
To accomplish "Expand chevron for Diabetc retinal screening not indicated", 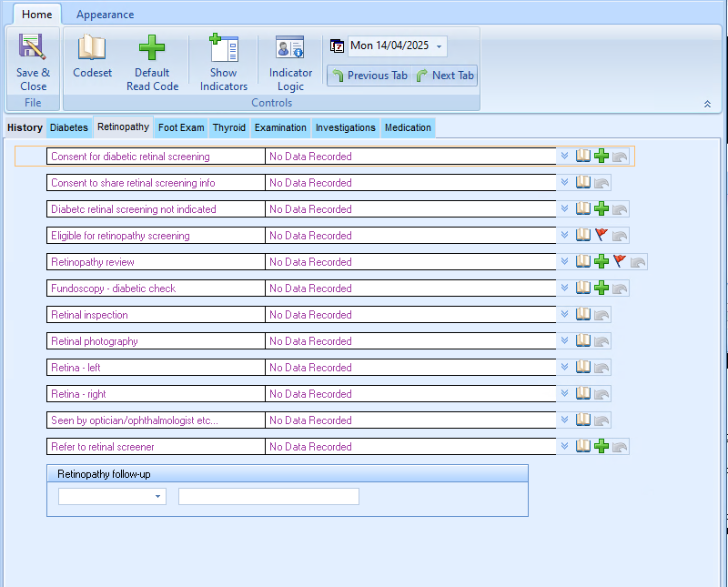I will pos(564,208).
